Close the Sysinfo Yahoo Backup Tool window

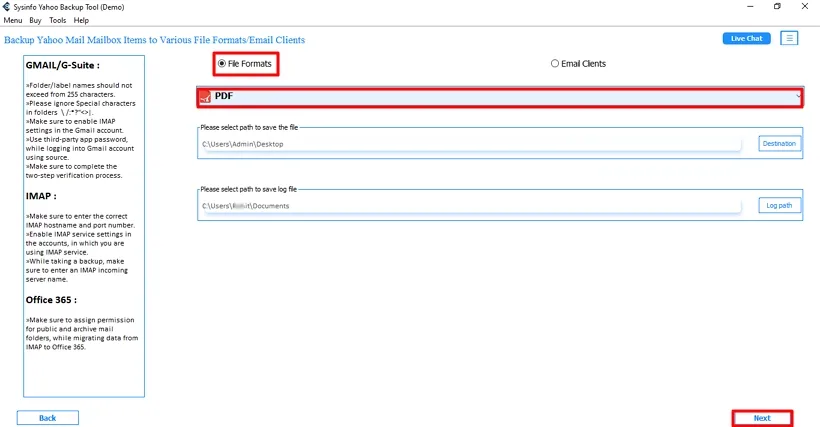[804, 7]
